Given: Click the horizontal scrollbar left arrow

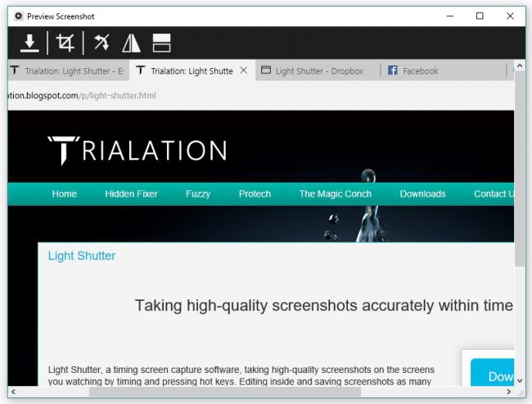Looking at the screenshot, I should [x=13, y=392].
